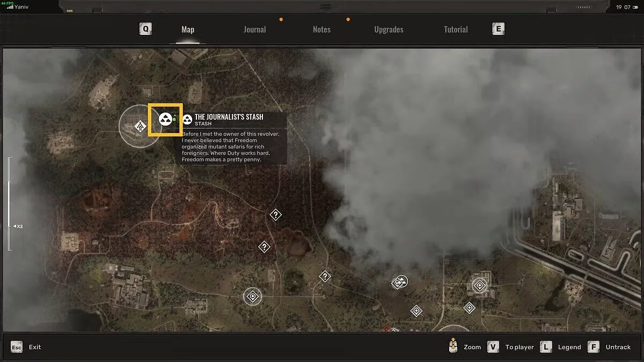Go to the Upgrades tab
The height and width of the screenshot is (362, 644).
tap(389, 29)
